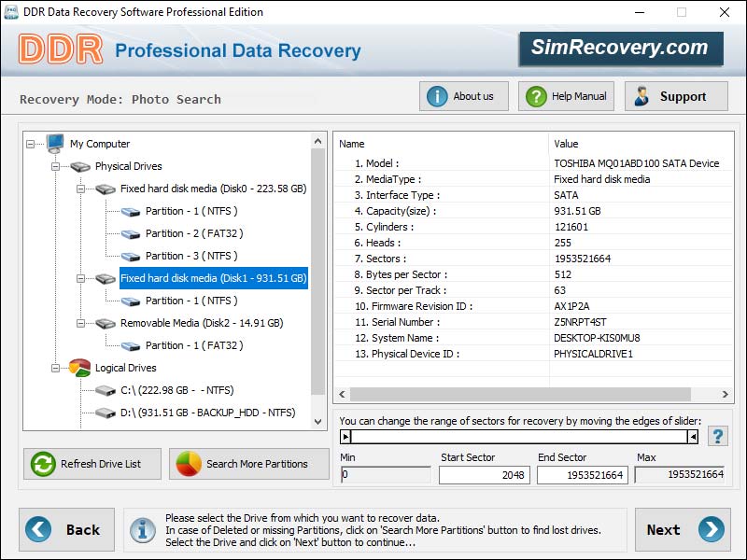This screenshot has height=560, width=747.
Task: Click the PHYSICALDRIVE1 device ID value
Action: click(x=593, y=354)
